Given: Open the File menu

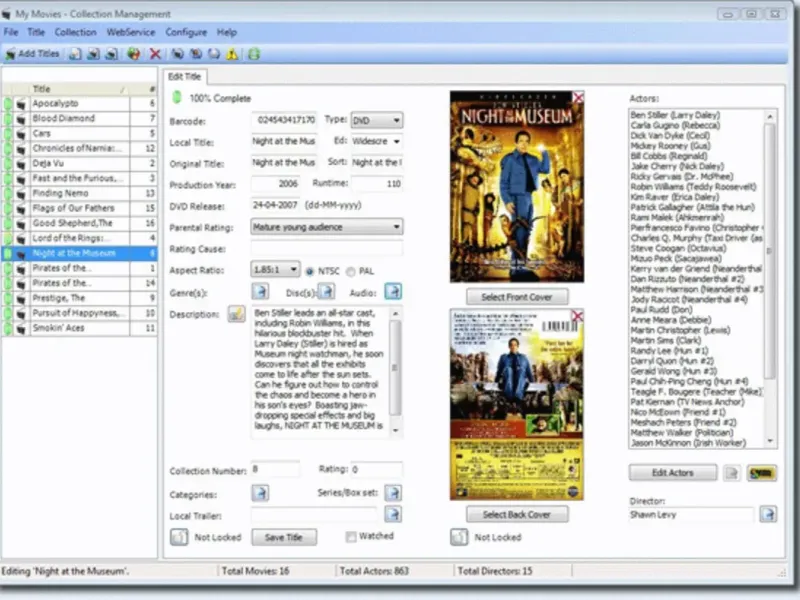Looking at the screenshot, I should [11, 32].
